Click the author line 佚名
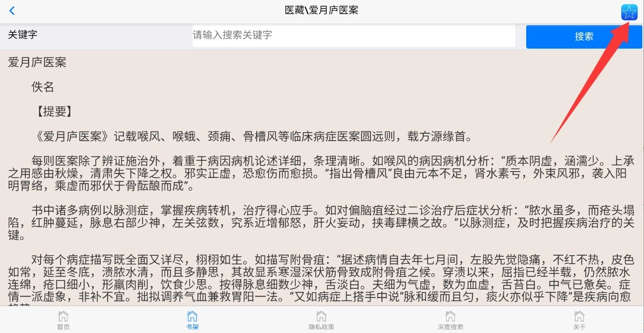644x333 pixels. [x=43, y=87]
